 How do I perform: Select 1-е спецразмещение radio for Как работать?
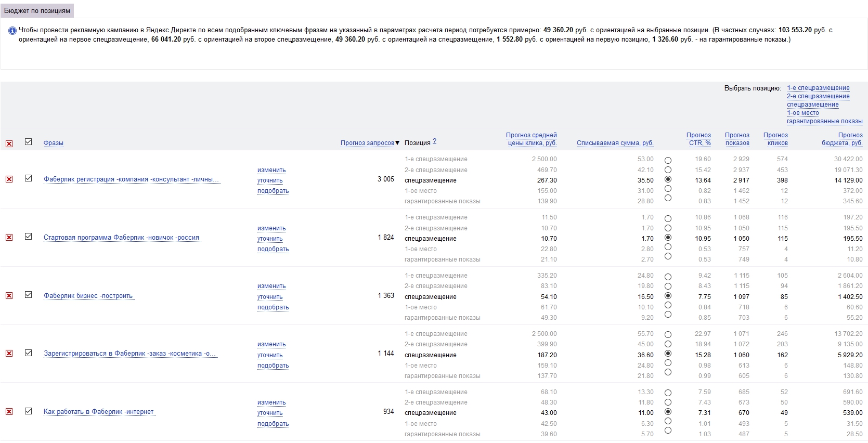click(668, 393)
